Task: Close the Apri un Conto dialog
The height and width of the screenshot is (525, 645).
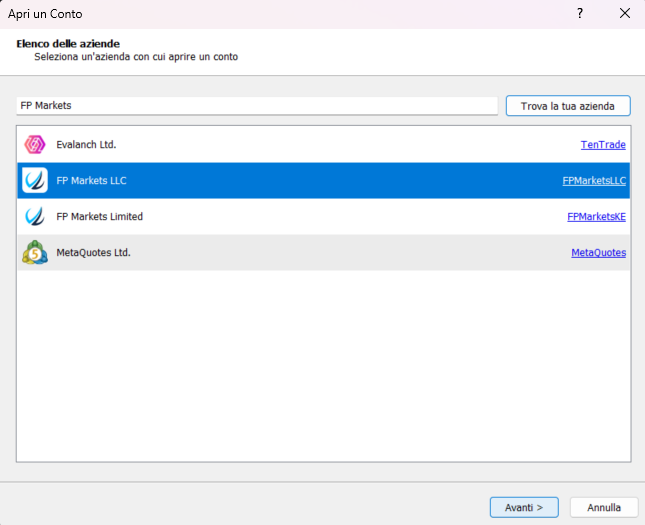Action: tap(624, 14)
